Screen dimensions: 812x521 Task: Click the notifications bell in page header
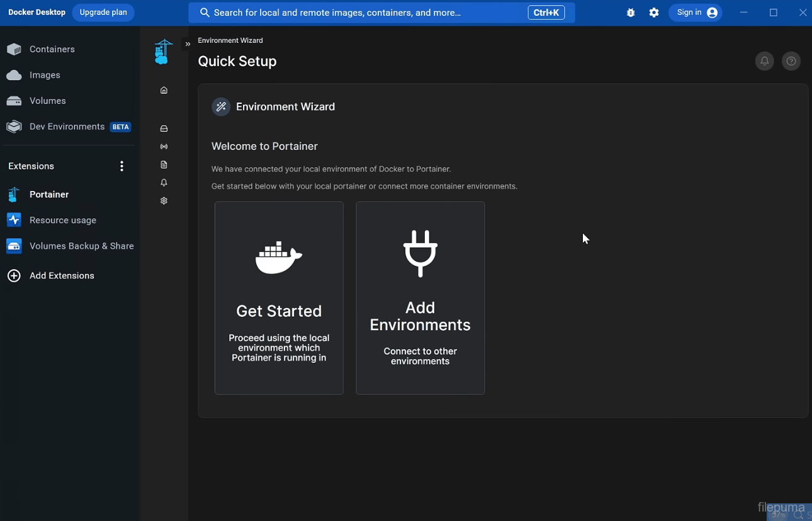764,61
